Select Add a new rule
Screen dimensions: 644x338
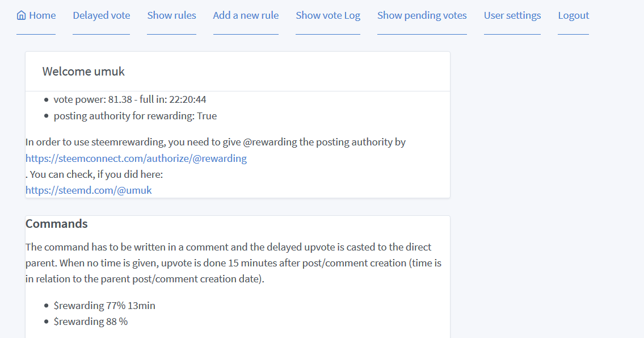246,15
